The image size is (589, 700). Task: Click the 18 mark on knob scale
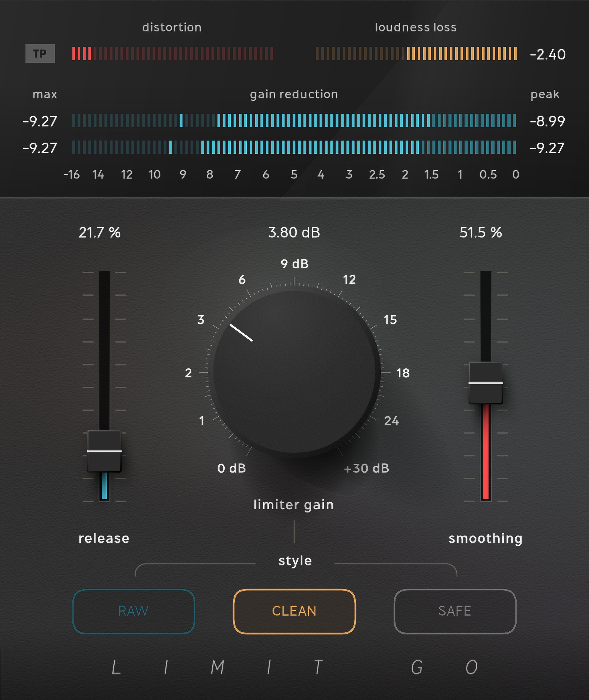pyautogui.click(x=403, y=373)
